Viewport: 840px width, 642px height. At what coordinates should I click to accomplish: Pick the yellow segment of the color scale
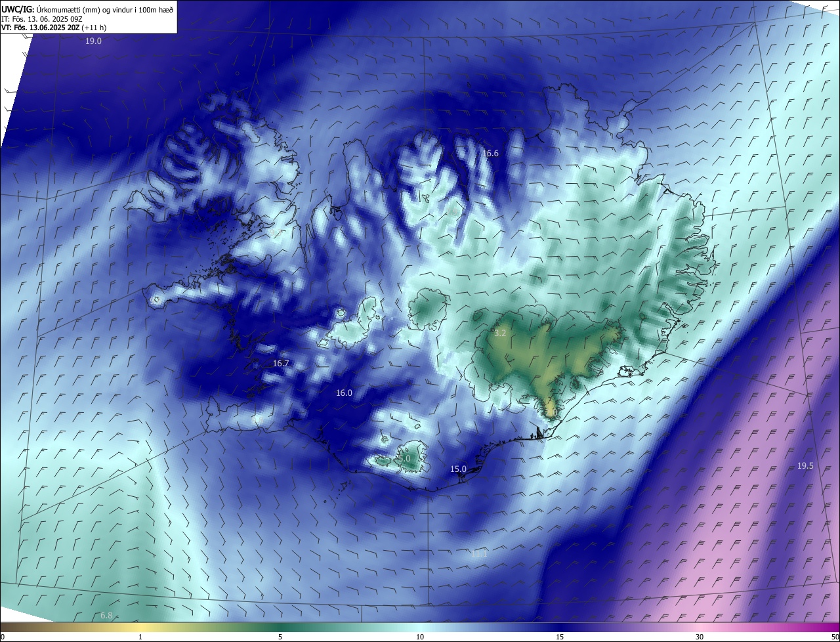(x=140, y=627)
